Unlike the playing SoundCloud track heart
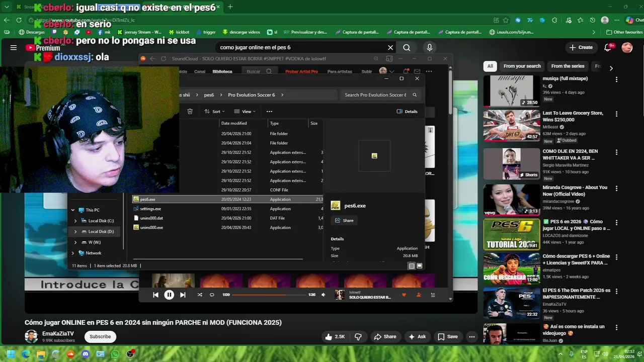Screen dimensions: 644x362 coord(404,295)
